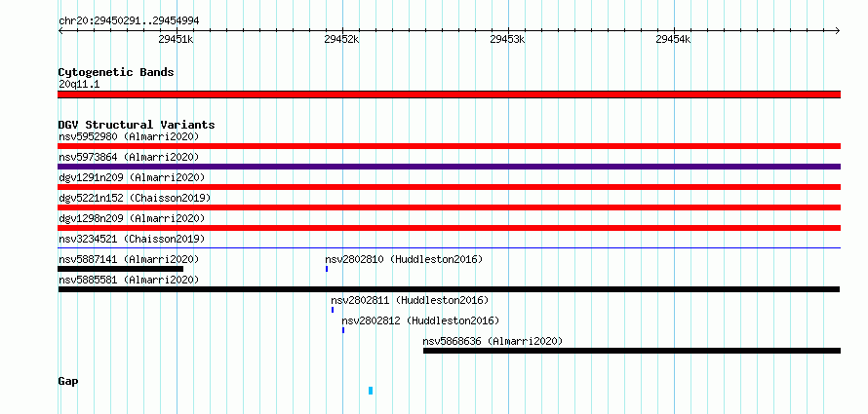The width and height of the screenshot is (868, 414).
Task: Click the dgv1298n209 (Almarri2020) label
Action: [x=132, y=218]
